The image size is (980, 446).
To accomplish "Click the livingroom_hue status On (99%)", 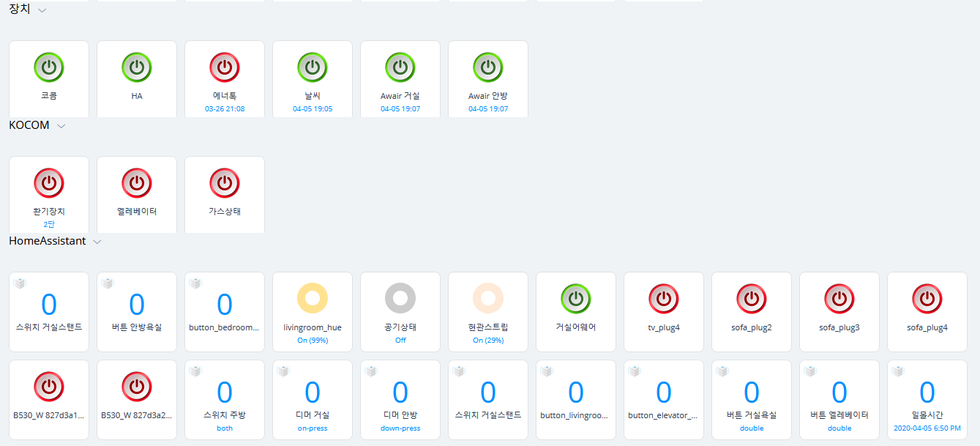I will click(313, 341).
